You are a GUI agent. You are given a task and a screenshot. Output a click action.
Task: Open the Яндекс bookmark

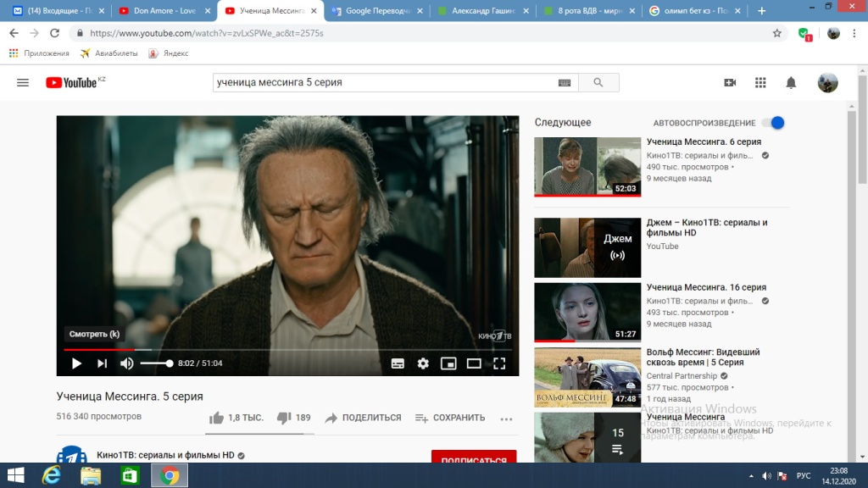coord(169,53)
